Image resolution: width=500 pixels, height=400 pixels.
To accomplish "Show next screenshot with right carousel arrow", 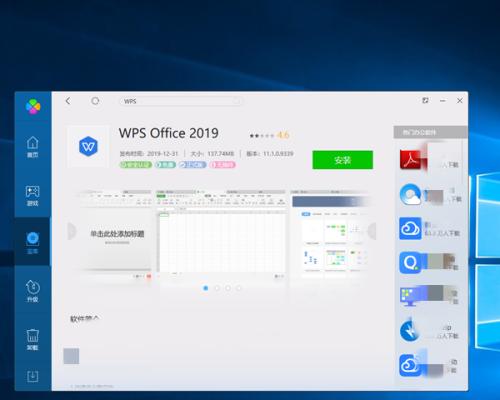I will click(x=372, y=231).
